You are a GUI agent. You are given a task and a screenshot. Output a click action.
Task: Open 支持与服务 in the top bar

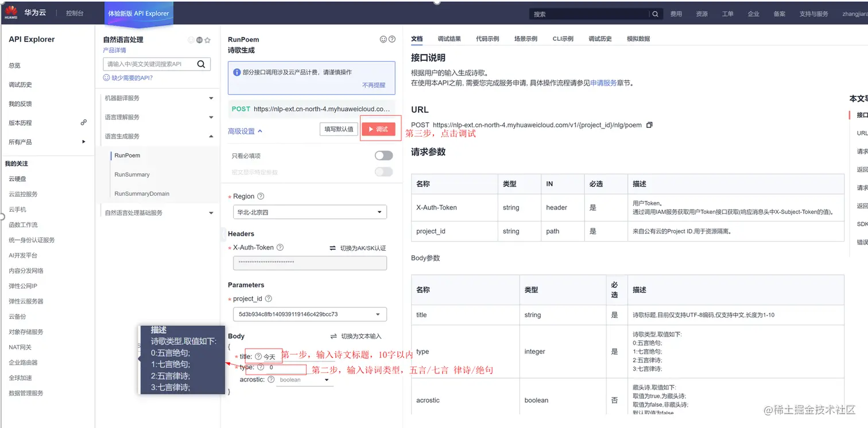point(814,14)
